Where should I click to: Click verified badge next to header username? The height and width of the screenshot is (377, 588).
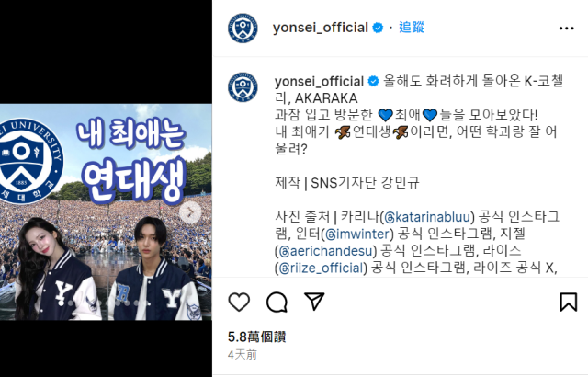click(378, 28)
